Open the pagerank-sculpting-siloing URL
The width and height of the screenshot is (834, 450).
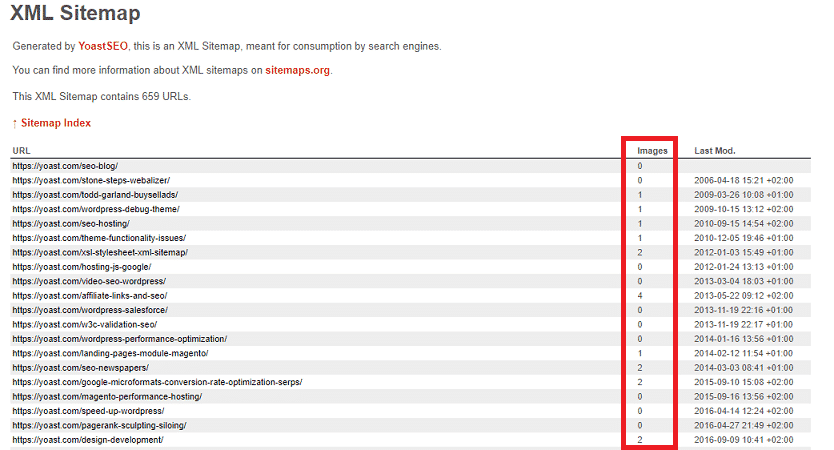[x=99, y=425]
